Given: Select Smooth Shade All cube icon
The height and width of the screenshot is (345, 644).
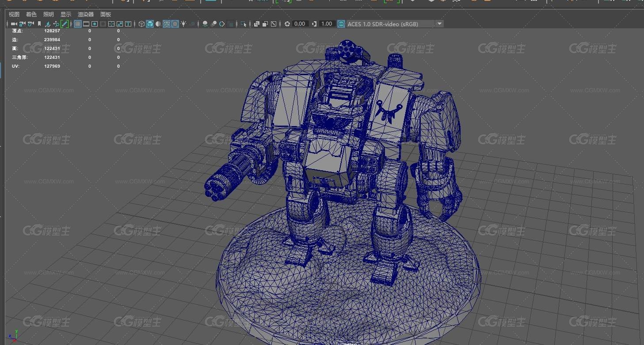Looking at the screenshot, I should (x=150, y=24).
